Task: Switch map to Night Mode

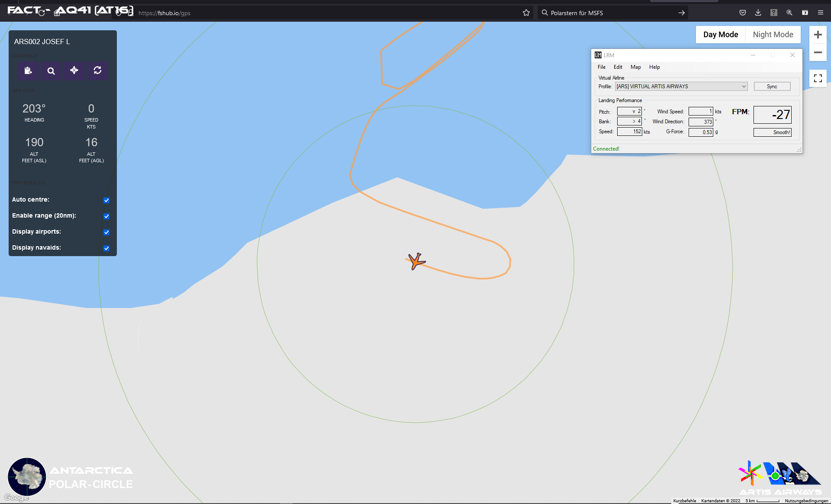Action: click(773, 35)
